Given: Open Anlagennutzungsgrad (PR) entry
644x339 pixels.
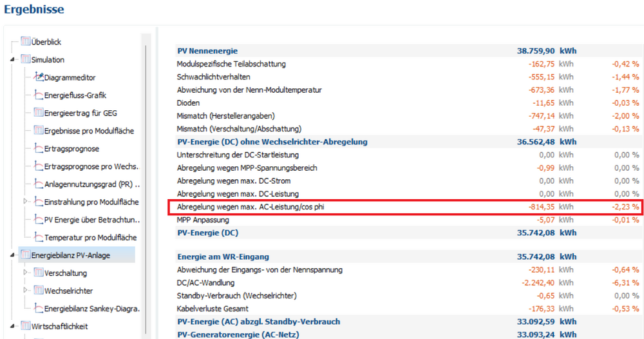Looking at the screenshot, I should 92,184.
